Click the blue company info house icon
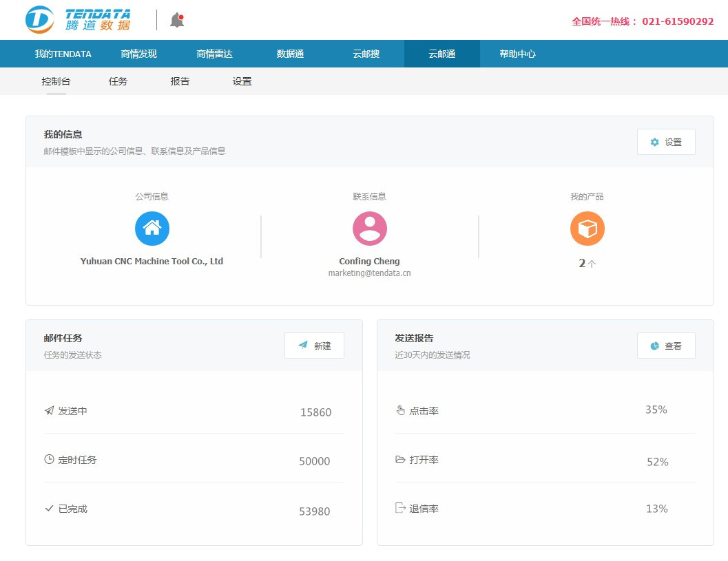 point(152,229)
